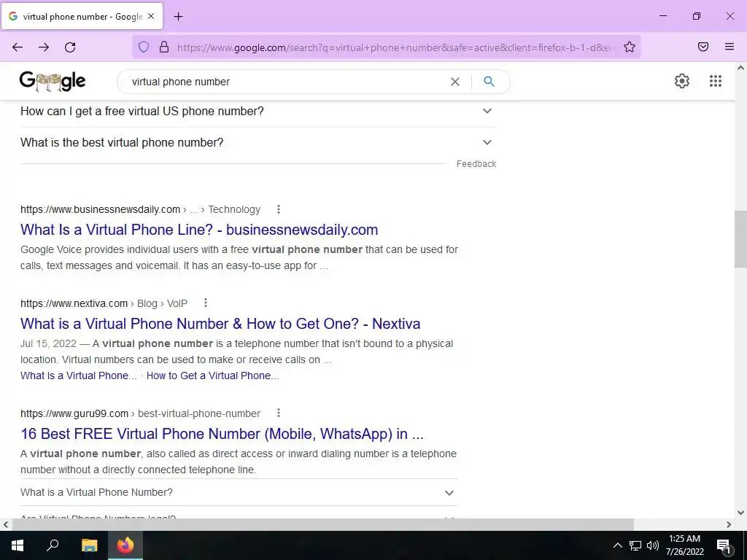Go back with the browser back arrow
The width and height of the screenshot is (747, 560).
tap(18, 47)
